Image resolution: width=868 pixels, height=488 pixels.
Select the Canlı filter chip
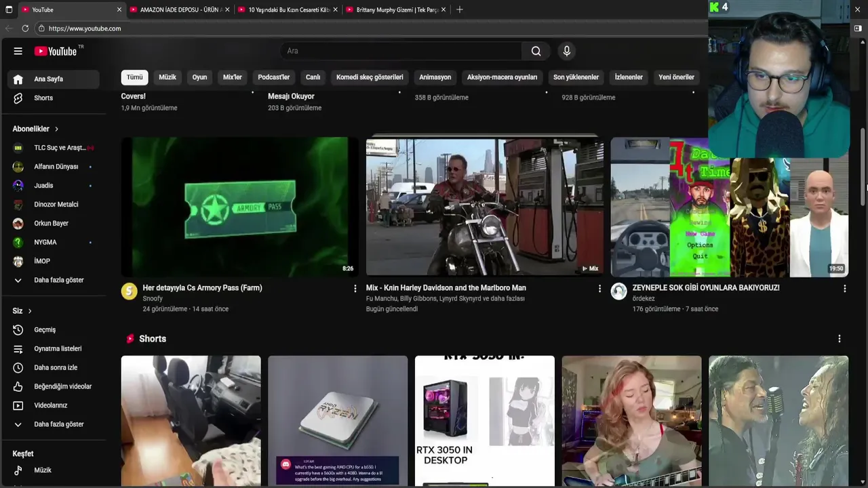pyautogui.click(x=313, y=77)
